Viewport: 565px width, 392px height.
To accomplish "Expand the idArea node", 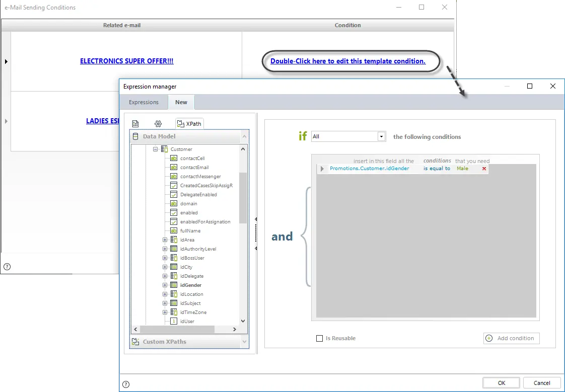I will click(x=165, y=240).
